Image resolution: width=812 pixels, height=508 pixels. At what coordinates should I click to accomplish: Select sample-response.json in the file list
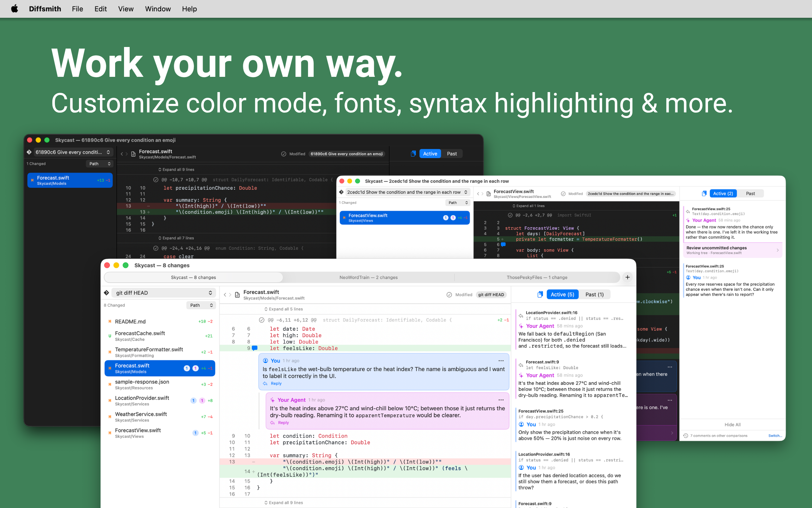(160, 384)
